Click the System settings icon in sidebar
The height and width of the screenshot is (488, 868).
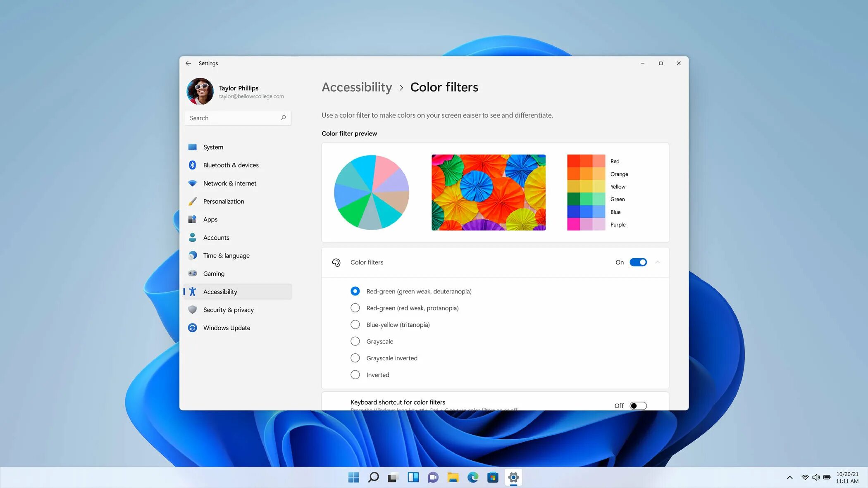pyautogui.click(x=192, y=147)
